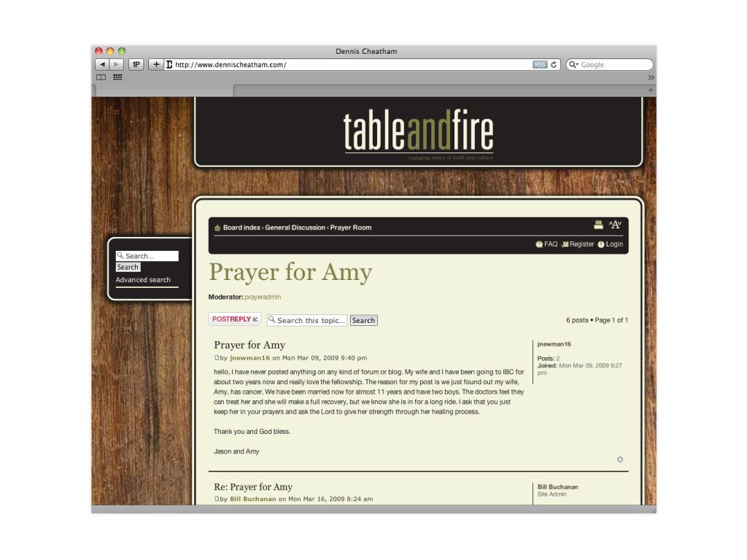Open Bill Buchanan author link in byline
Viewport: 747px width, 560px height.
point(253,499)
